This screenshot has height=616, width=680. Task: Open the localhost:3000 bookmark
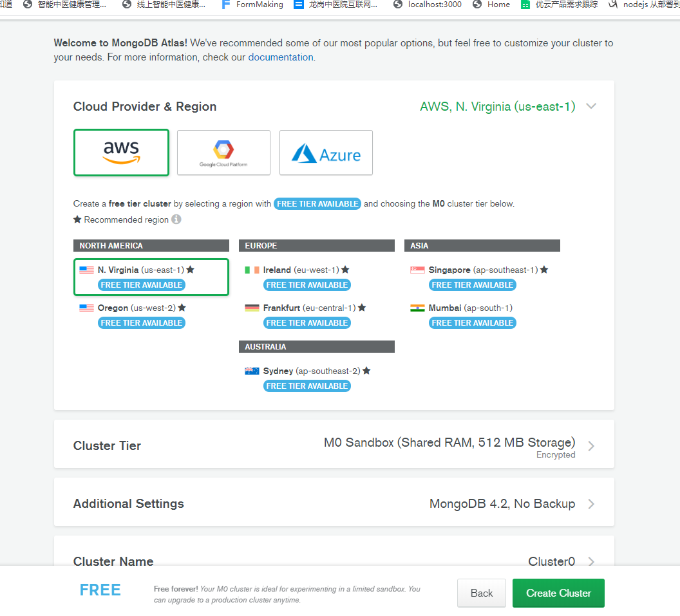428,5
